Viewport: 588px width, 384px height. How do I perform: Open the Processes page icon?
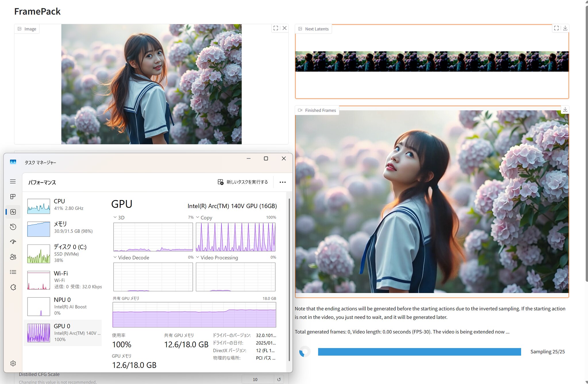click(x=13, y=197)
